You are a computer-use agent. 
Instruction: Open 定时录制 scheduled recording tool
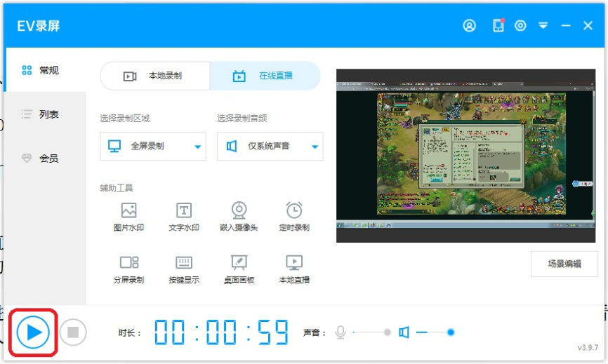(x=294, y=217)
